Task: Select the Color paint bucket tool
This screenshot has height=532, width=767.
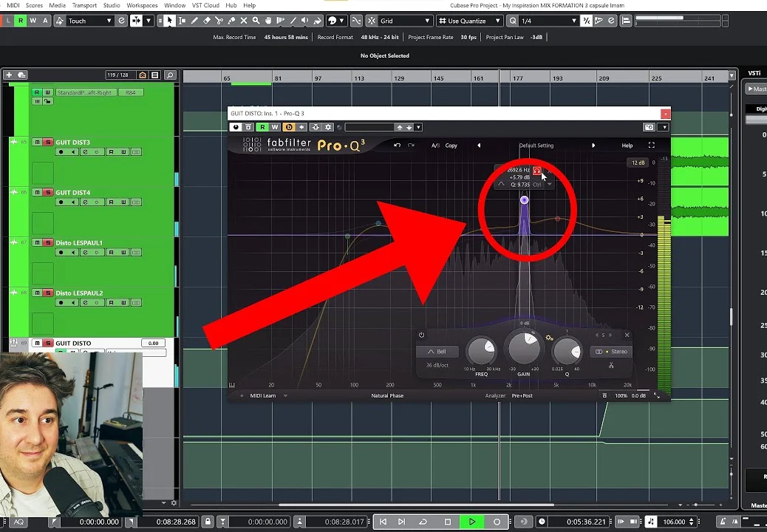Action: pos(317,21)
